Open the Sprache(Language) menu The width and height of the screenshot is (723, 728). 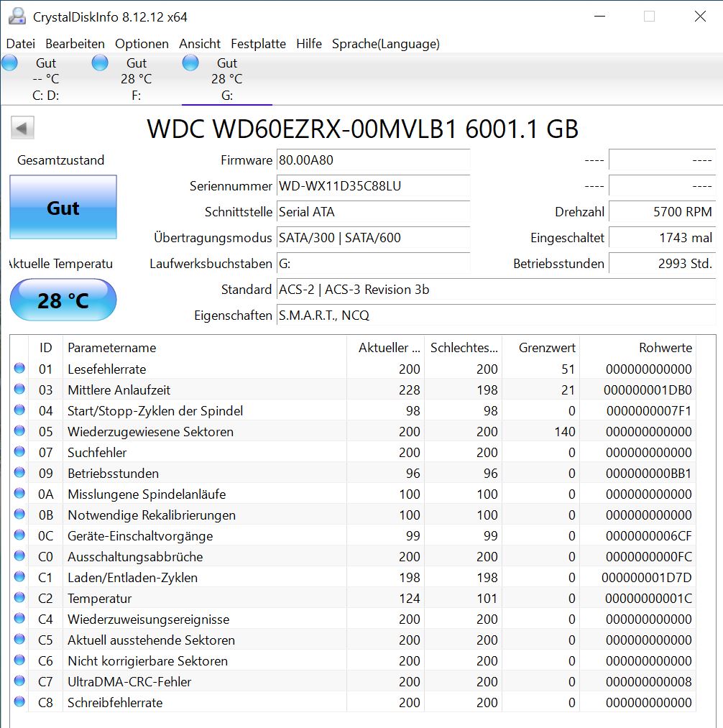pos(385,44)
